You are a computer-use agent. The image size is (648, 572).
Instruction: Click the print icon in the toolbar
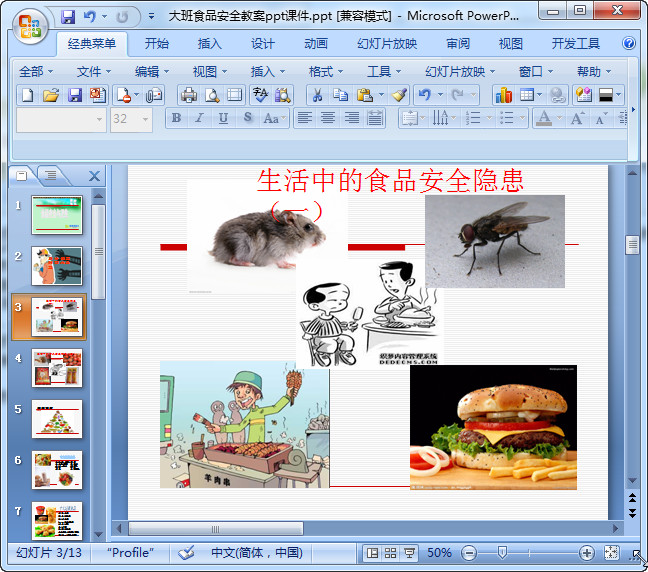click(189, 95)
